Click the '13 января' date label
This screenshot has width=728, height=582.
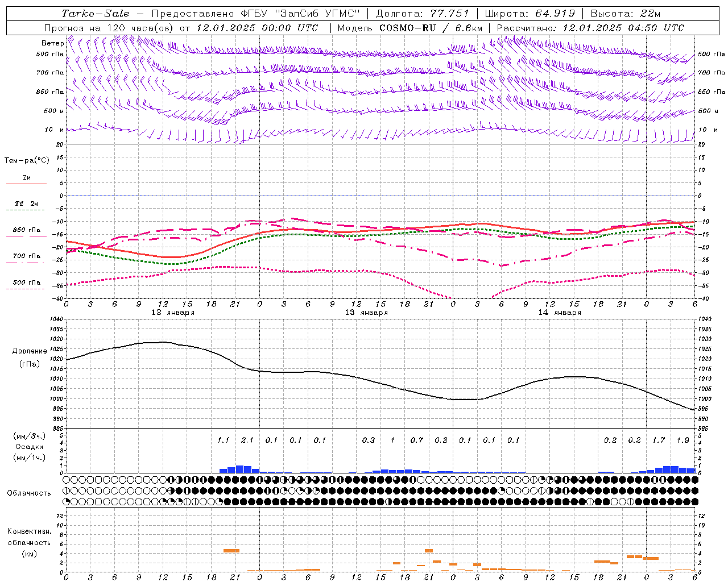coord(366,312)
